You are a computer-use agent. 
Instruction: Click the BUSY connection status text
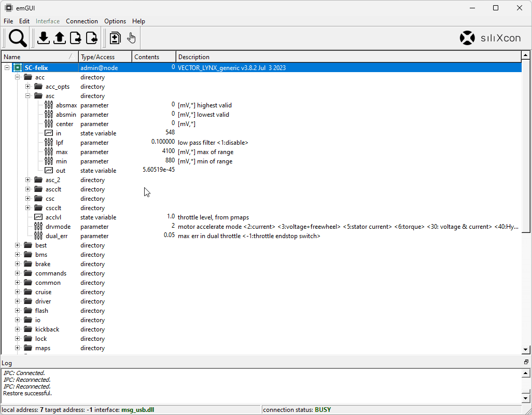tap(323, 410)
